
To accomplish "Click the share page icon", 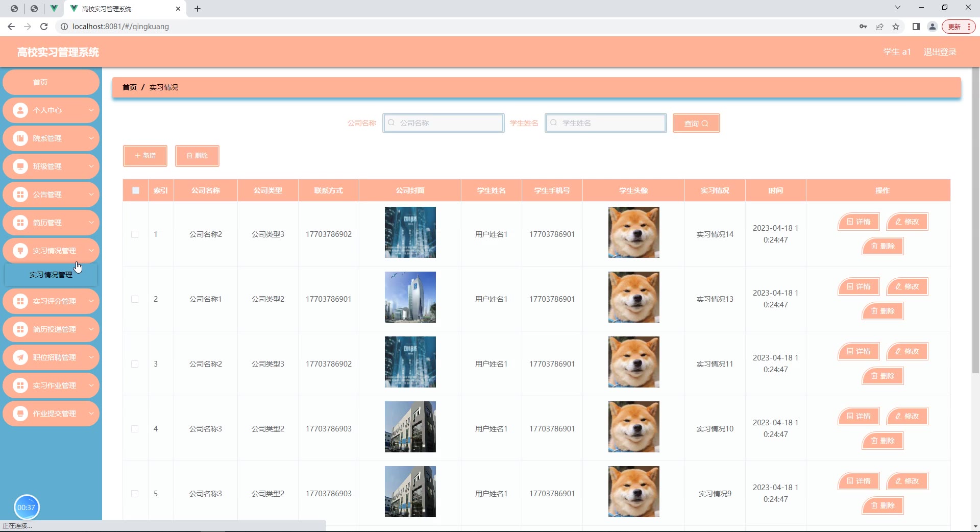I will pyautogui.click(x=879, y=27).
